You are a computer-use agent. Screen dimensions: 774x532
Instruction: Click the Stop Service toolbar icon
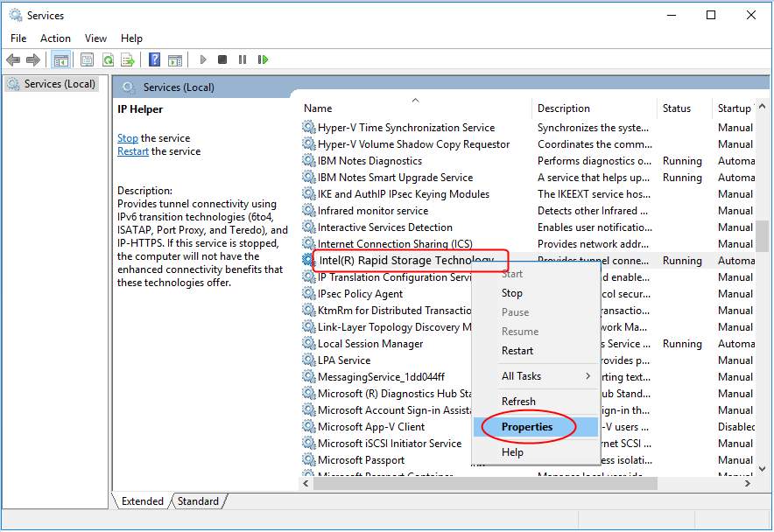[222, 59]
